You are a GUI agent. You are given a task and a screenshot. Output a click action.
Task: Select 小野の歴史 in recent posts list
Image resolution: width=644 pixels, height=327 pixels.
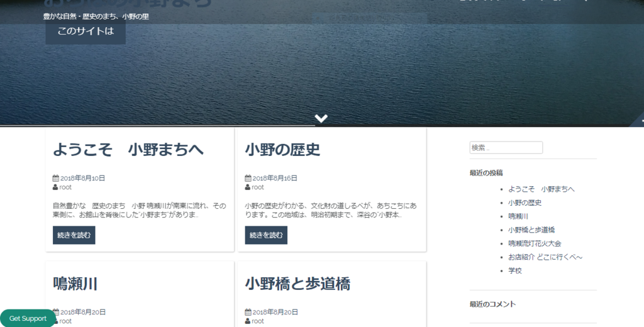[x=525, y=202]
